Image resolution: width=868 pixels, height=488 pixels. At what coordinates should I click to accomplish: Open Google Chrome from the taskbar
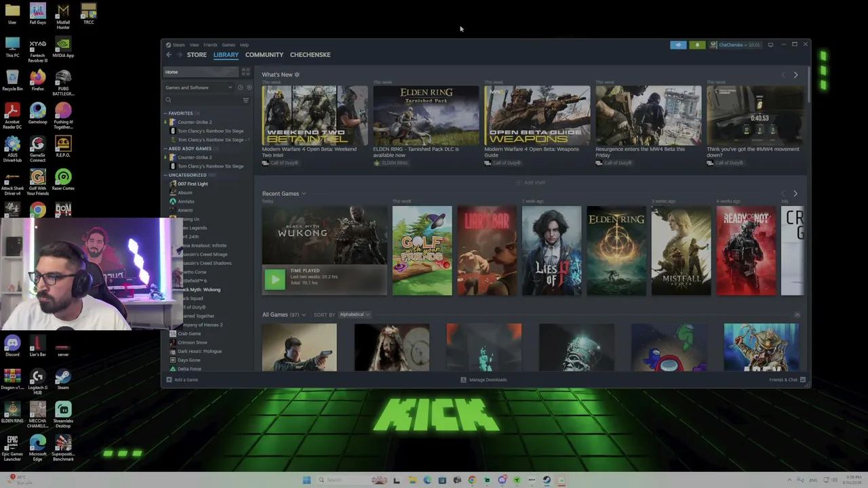tap(472, 480)
